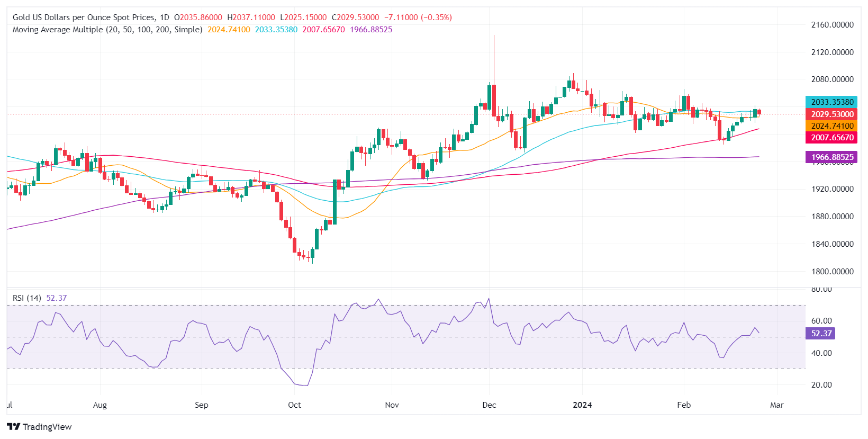Image resolution: width=868 pixels, height=439 pixels.
Task: Click the 2160.00000 price scale label
Action: 832,25
